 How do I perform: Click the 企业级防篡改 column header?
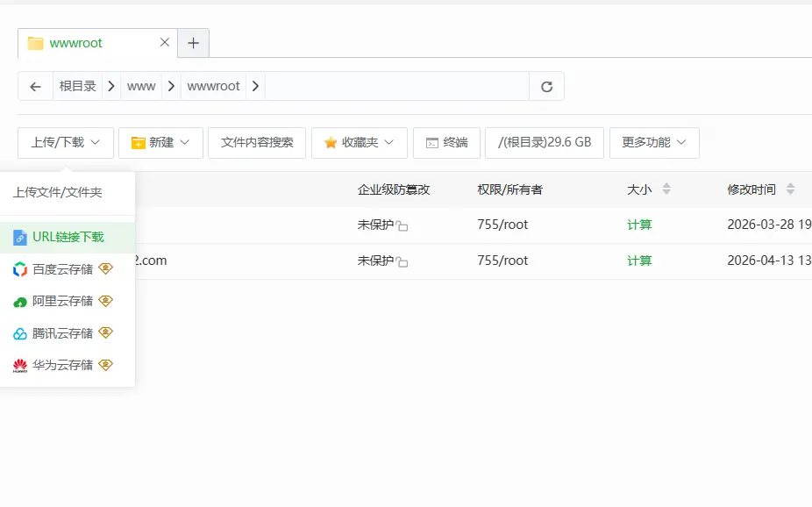pyautogui.click(x=394, y=189)
